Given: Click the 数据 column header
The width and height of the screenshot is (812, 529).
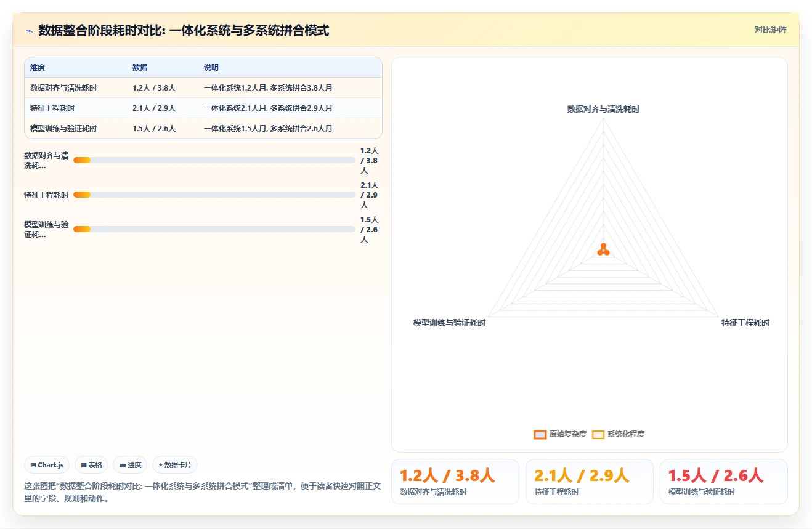Looking at the screenshot, I should [x=140, y=68].
